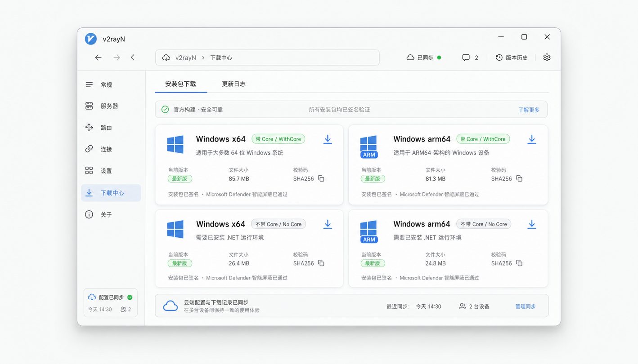
Task: Click 最新版 badge on the 26.4 MB card
Action: pos(180,263)
